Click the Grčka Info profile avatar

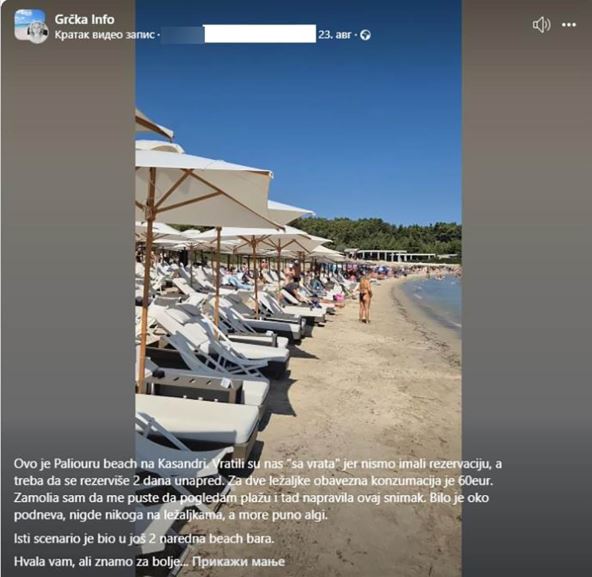[x=31, y=26]
